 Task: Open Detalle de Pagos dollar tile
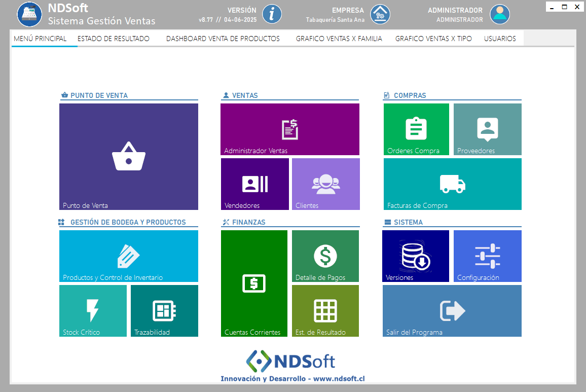325,256
